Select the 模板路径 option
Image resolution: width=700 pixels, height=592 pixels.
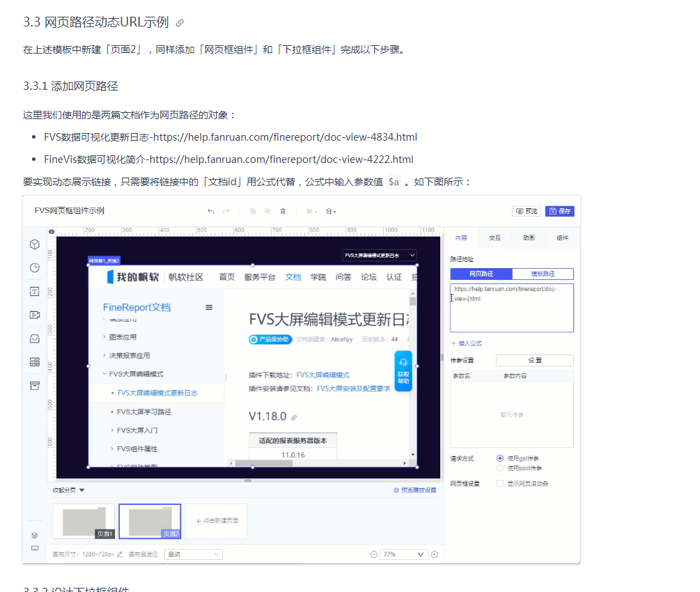[543, 274]
